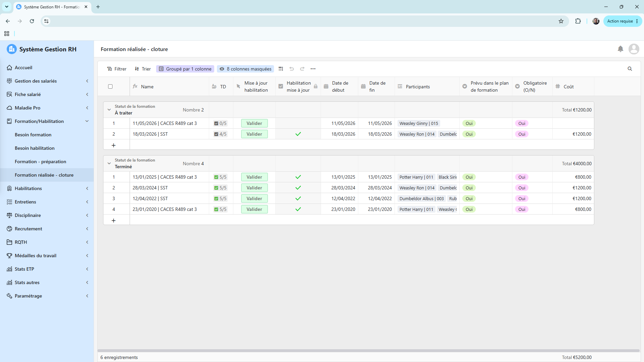644x362 pixels.
Task: Open Formation - préparation page
Action: click(x=40, y=162)
